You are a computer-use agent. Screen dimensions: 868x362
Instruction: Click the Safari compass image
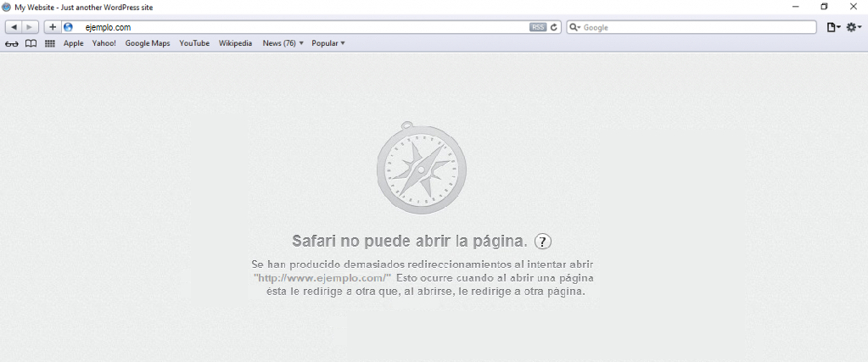click(x=421, y=168)
